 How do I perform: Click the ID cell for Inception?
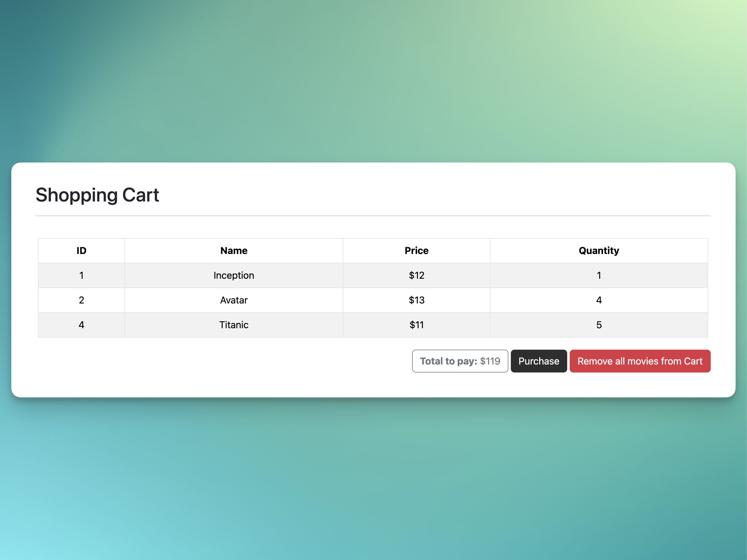(x=81, y=275)
